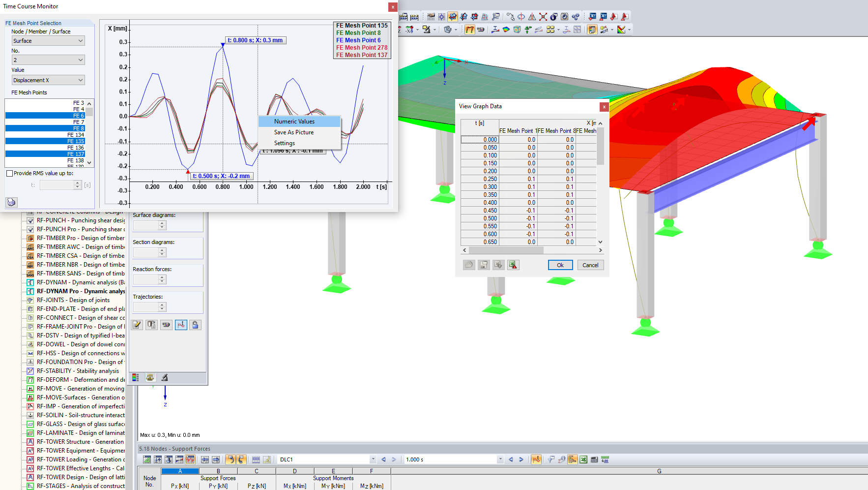
Task: Select RF-JOINTS in module tree
Action: pos(73,300)
